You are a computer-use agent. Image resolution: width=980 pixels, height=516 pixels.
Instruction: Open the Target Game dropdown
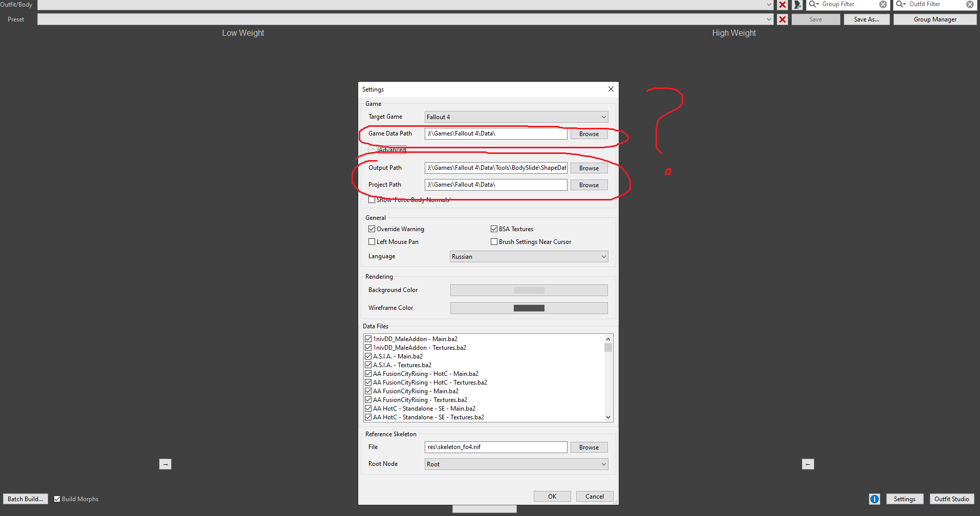tap(516, 117)
